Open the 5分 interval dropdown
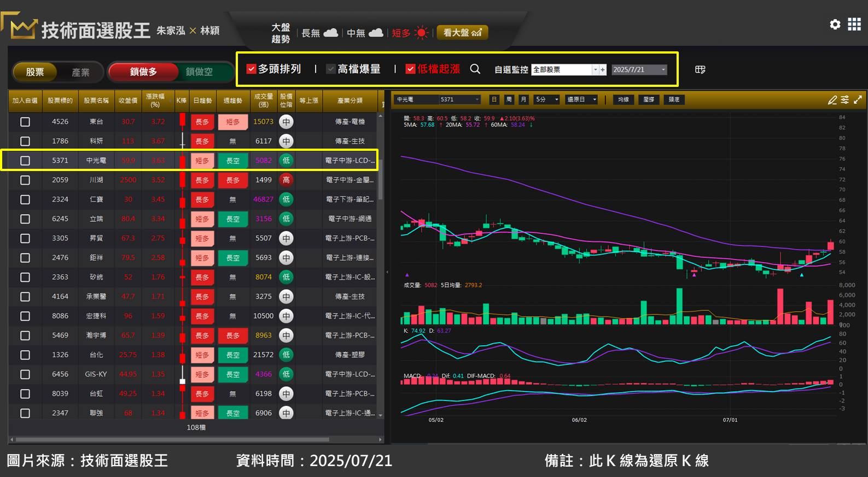 coord(547,99)
